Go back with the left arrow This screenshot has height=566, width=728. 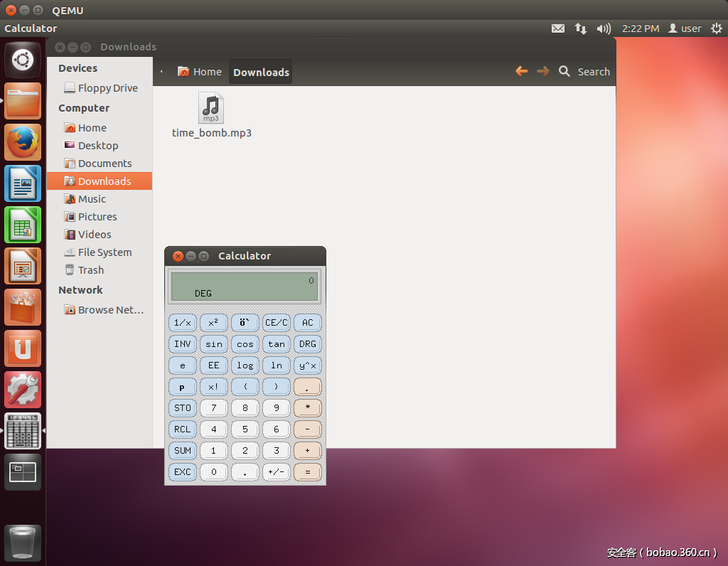point(522,71)
